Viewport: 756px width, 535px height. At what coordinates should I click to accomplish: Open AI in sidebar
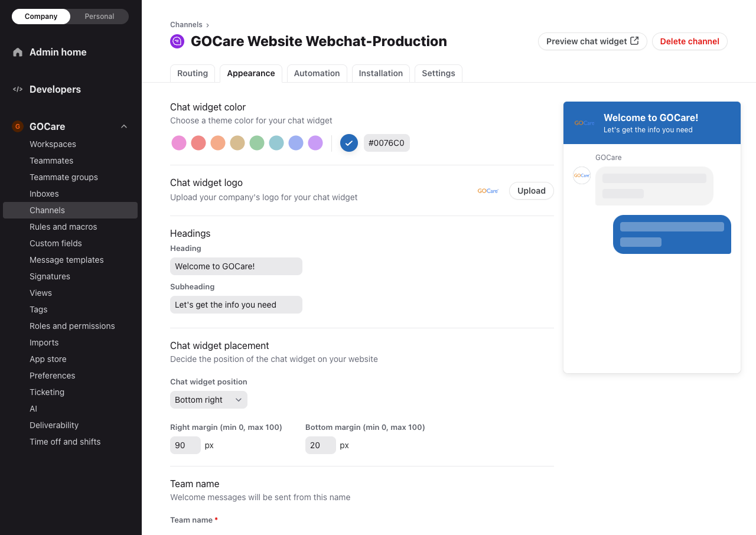70,409
